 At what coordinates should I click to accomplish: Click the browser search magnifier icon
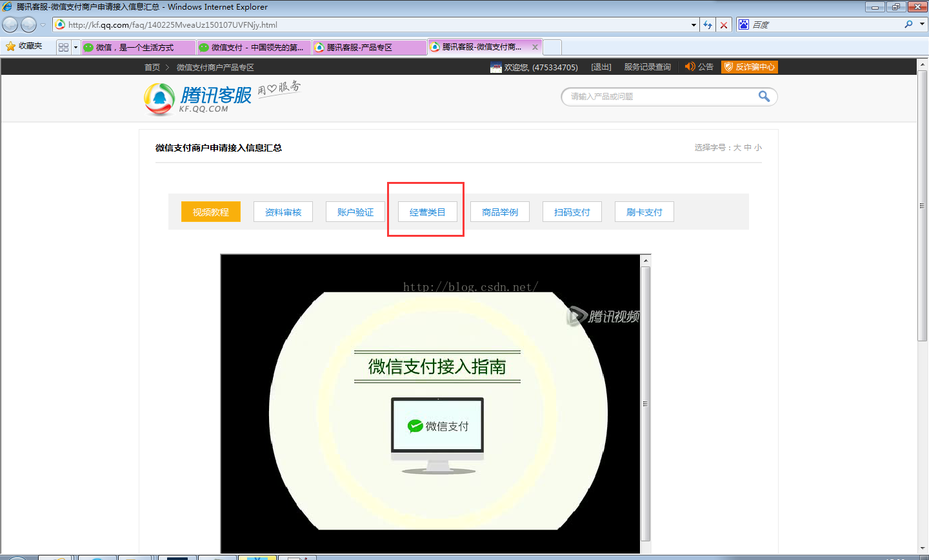908,24
